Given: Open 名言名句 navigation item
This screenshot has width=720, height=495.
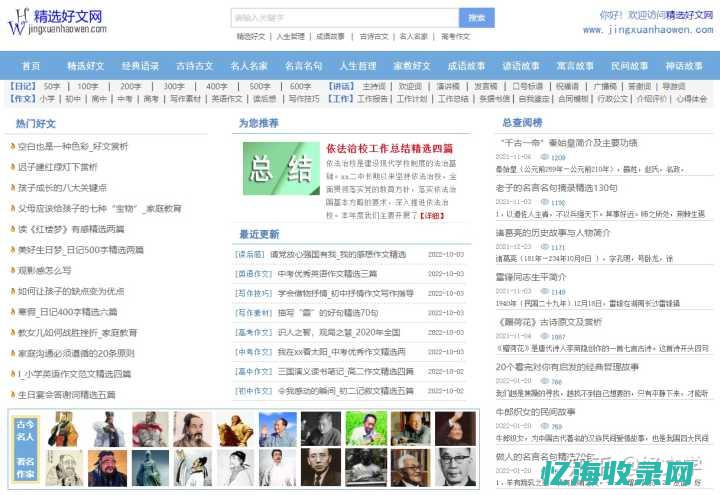Looking at the screenshot, I should pos(304,66).
